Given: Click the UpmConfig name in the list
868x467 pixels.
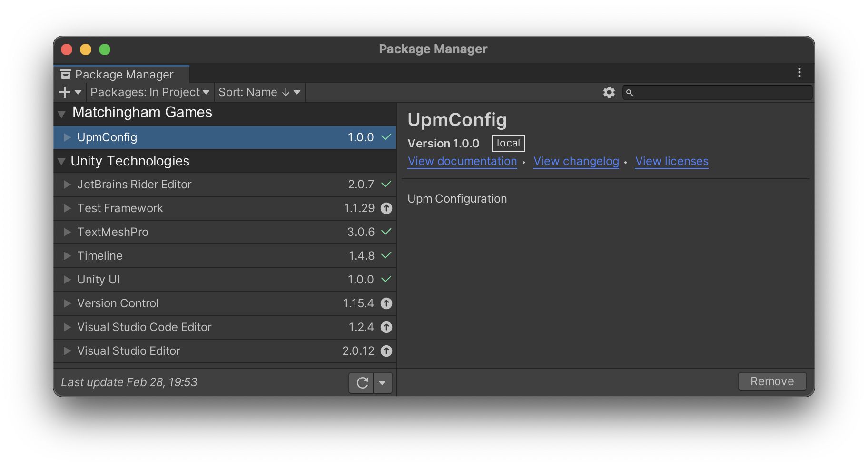Looking at the screenshot, I should pos(107,137).
